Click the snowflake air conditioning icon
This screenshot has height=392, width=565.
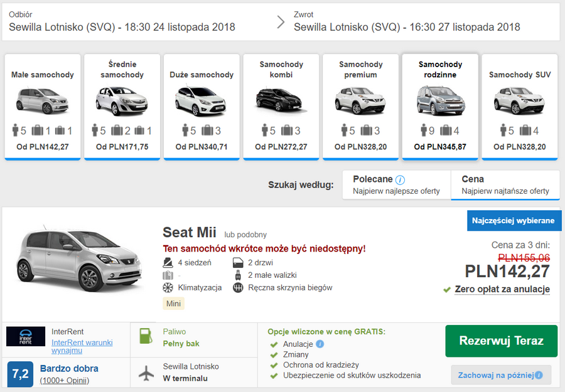point(168,288)
